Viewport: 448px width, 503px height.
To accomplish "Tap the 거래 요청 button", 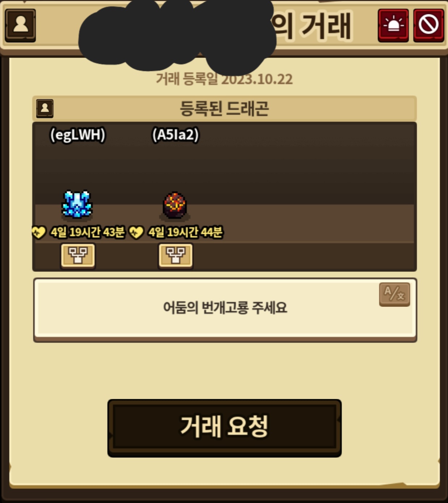I will click(x=224, y=428).
